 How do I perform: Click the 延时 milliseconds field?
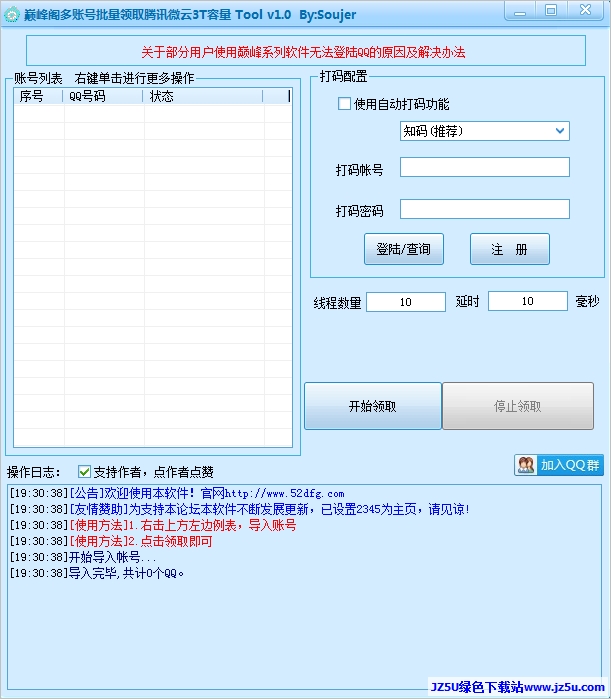(x=528, y=301)
